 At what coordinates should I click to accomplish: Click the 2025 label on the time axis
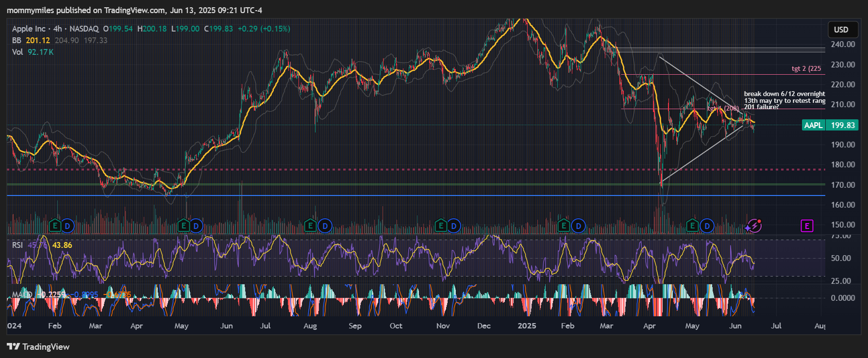click(x=527, y=325)
